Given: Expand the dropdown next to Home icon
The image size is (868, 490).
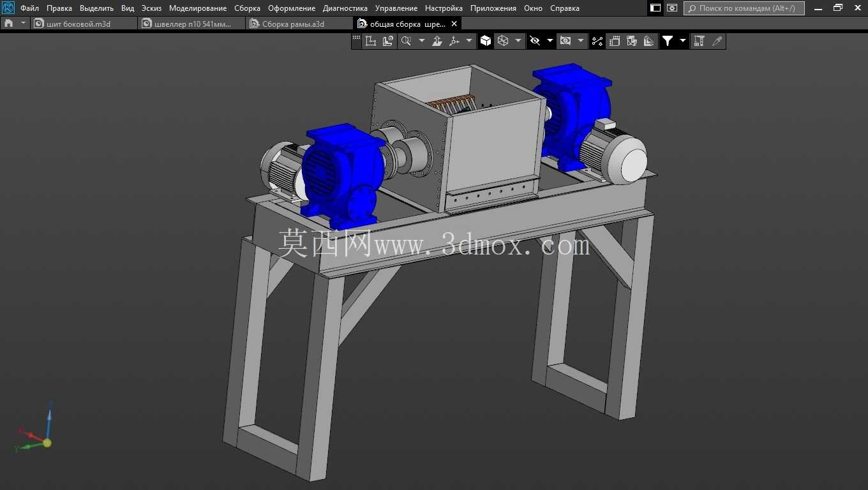Looking at the screenshot, I should (24, 24).
